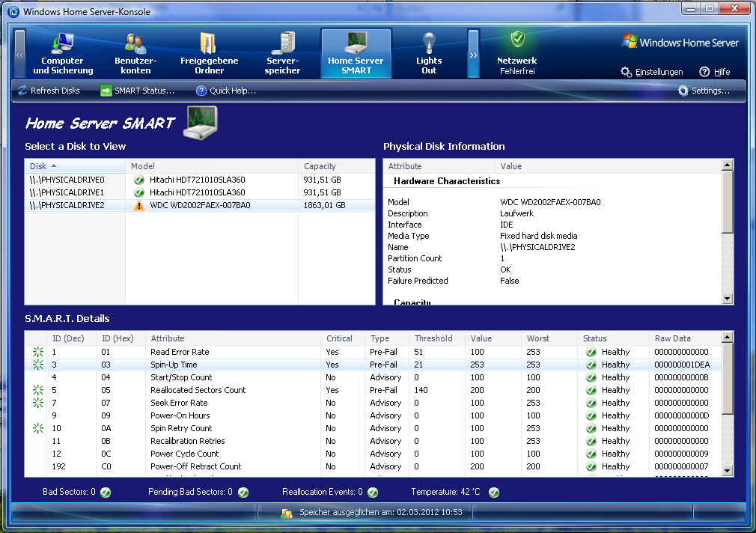The image size is (756, 533).
Task: Select PHYSICALDRIVE0 row
Action: [200, 180]
